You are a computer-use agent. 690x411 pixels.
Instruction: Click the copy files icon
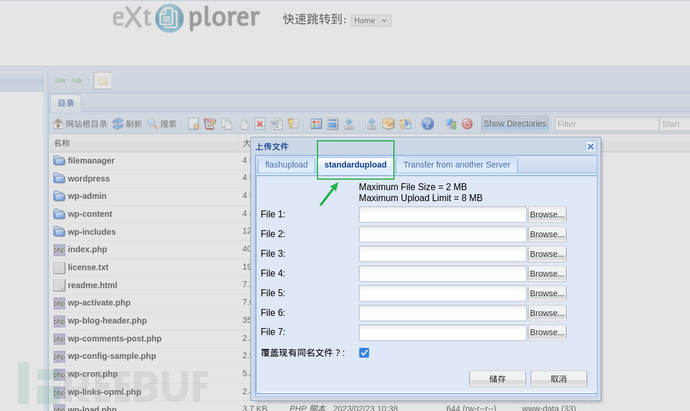227,124
